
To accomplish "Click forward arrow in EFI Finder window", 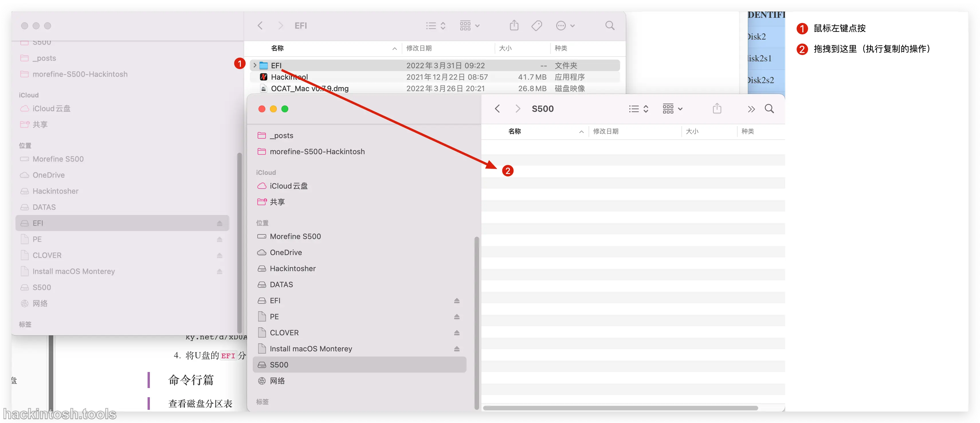I will [x=280, y=26].
